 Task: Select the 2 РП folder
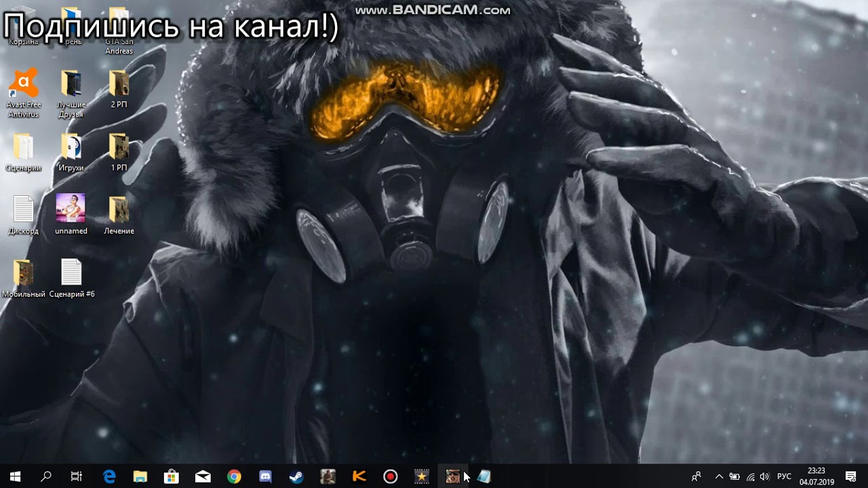[119, 89]
